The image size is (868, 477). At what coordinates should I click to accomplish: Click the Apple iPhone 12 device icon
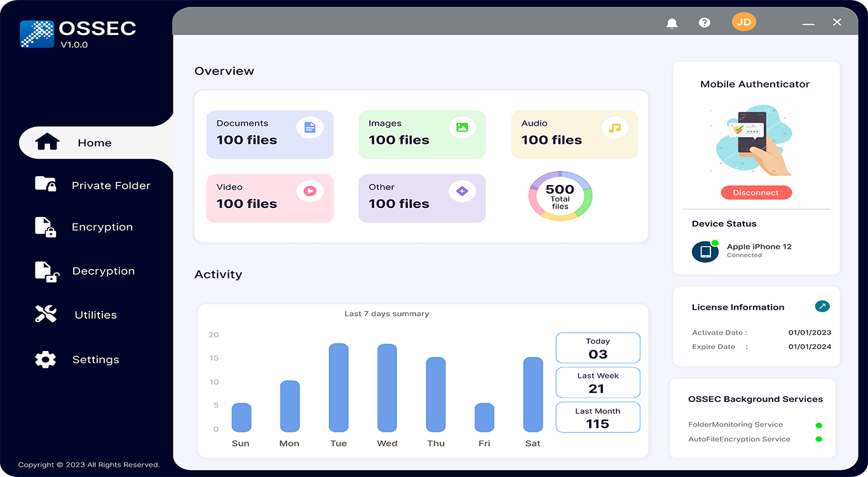pos(705,251)
